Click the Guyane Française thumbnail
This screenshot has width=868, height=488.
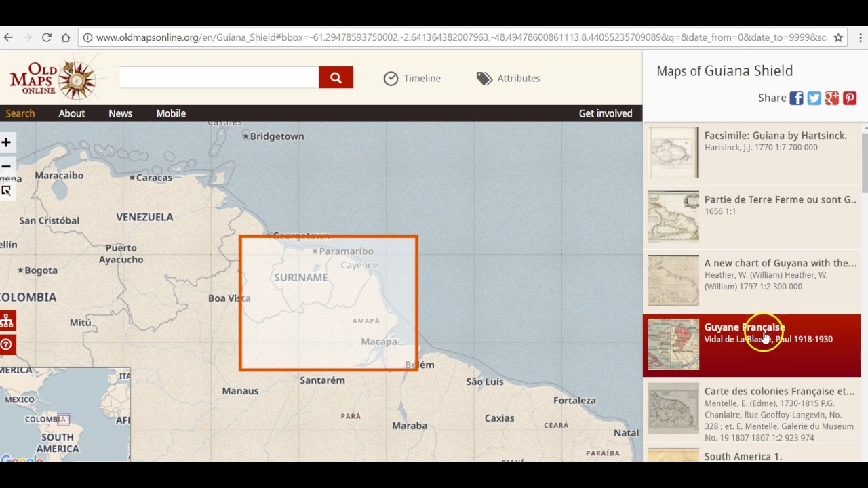tap(673, 344)
